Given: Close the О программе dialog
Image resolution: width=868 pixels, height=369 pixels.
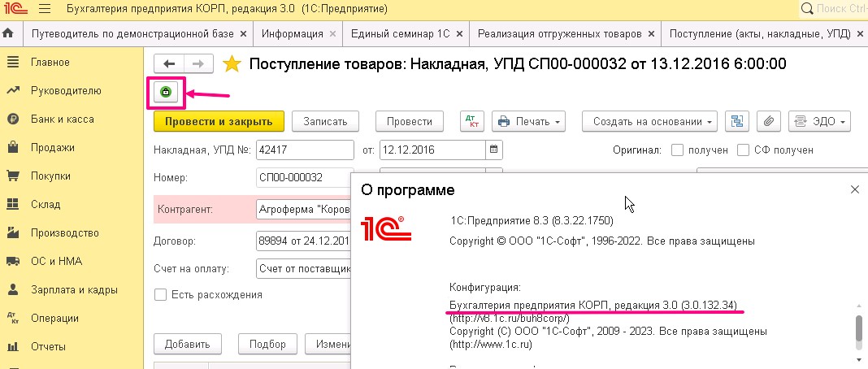Looking at the screenshot, I should pyautogui.click(x=855, y=189).
